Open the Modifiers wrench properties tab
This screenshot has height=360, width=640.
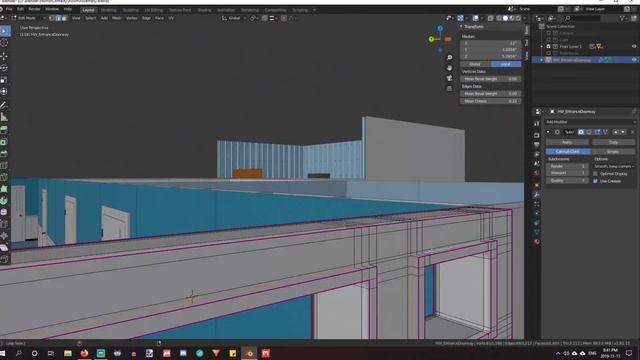tap(537, 195)
